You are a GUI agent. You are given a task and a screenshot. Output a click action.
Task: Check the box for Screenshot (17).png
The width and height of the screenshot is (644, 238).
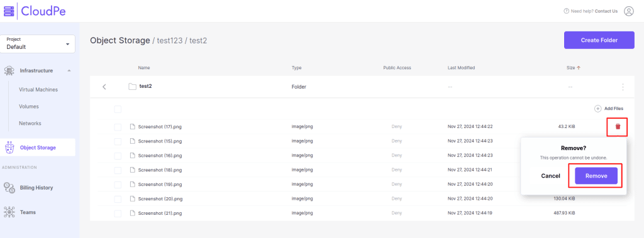(118, 127)
